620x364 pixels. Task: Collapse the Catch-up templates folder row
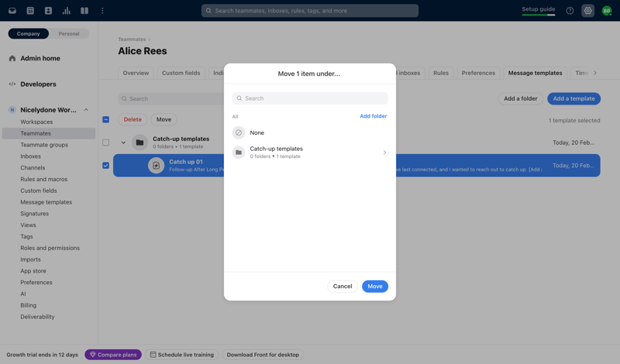(123, 143)
